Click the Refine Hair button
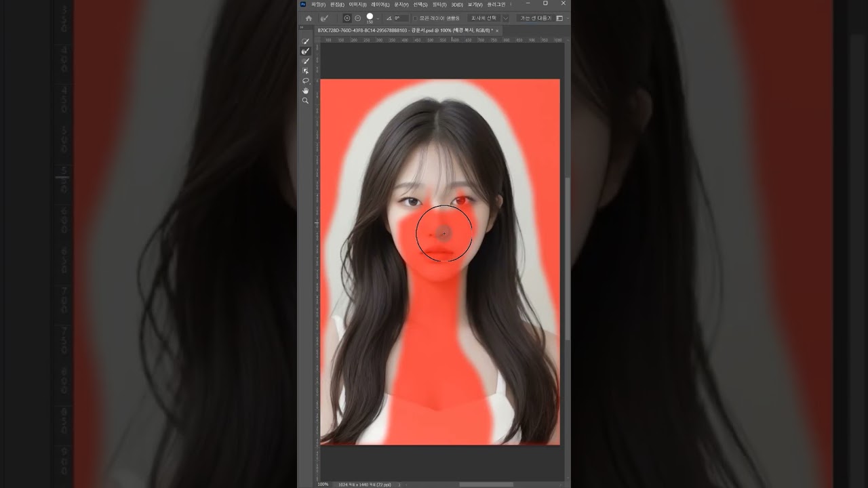The height and width of the screenshot is (488, 868). click(534, 18)
